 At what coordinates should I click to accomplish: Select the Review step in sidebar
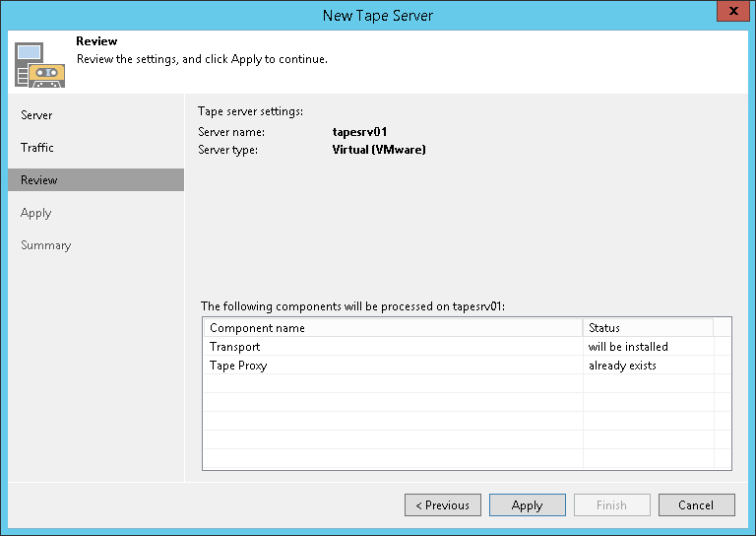point(39,180)
